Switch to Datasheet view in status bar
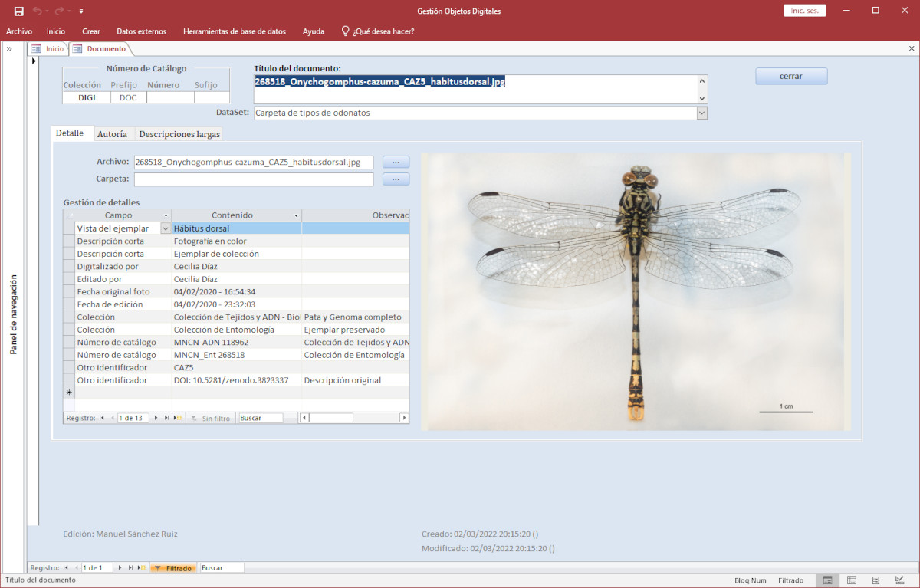 coord(851,580)
